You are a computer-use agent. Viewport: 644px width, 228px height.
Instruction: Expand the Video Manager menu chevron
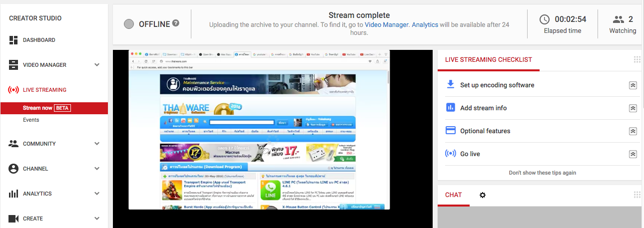(97, 65)
